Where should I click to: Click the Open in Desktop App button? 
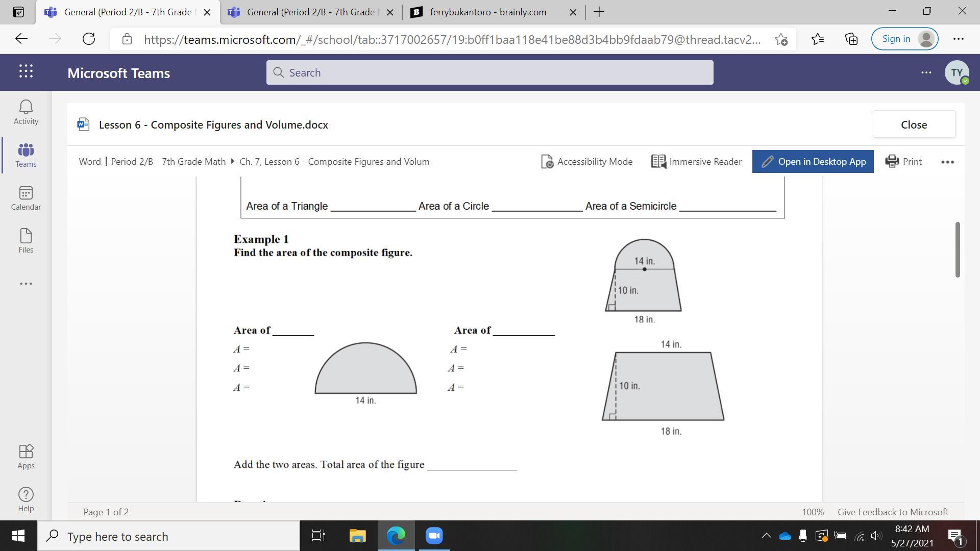tap(813, 161)
